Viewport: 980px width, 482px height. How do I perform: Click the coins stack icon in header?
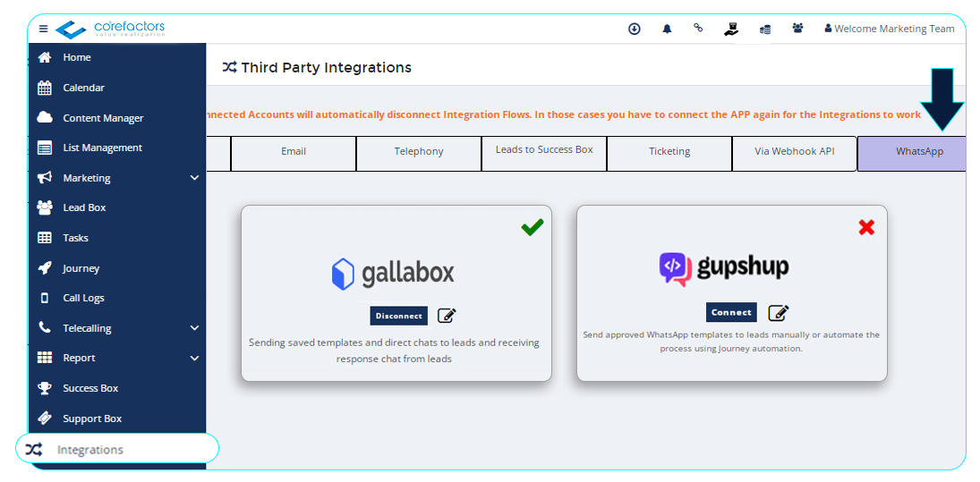pos(765,30)
